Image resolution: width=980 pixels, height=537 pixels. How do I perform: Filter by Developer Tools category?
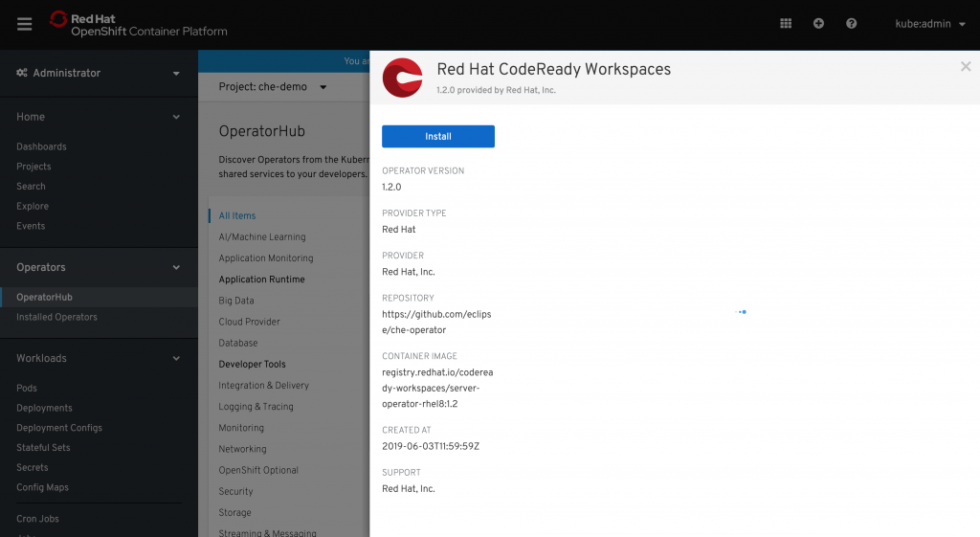coord(252,364)
